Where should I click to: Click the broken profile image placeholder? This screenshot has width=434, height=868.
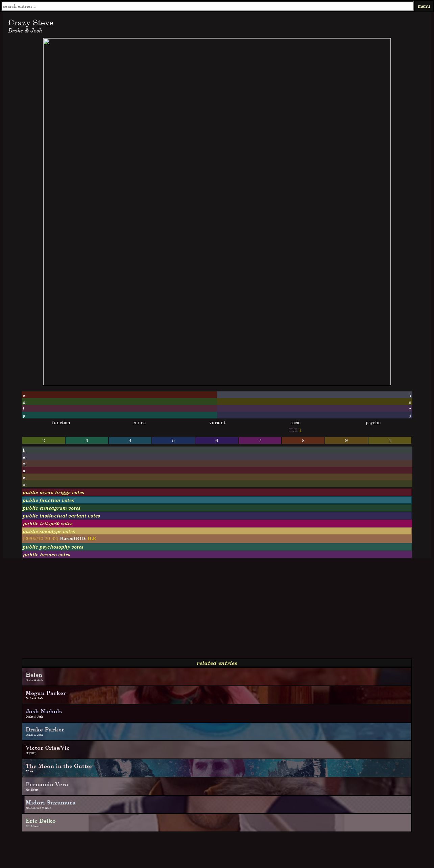[217, 212]
